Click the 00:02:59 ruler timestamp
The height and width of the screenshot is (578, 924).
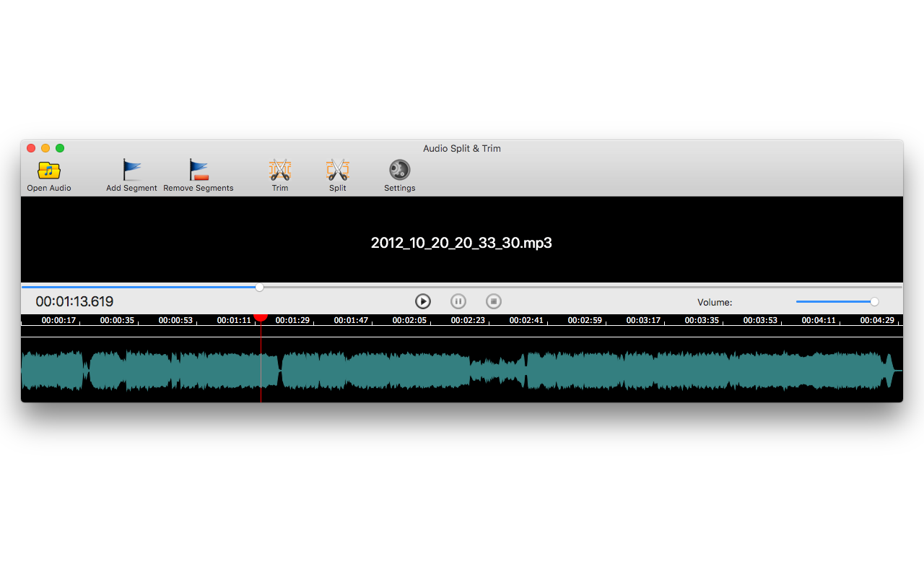click(x=585, y=320)
